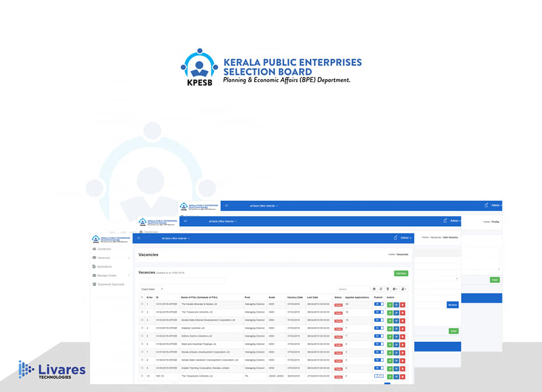
Task: Click red delete icon for row 1
Action: pyautogui.click(x=403, y=305)
